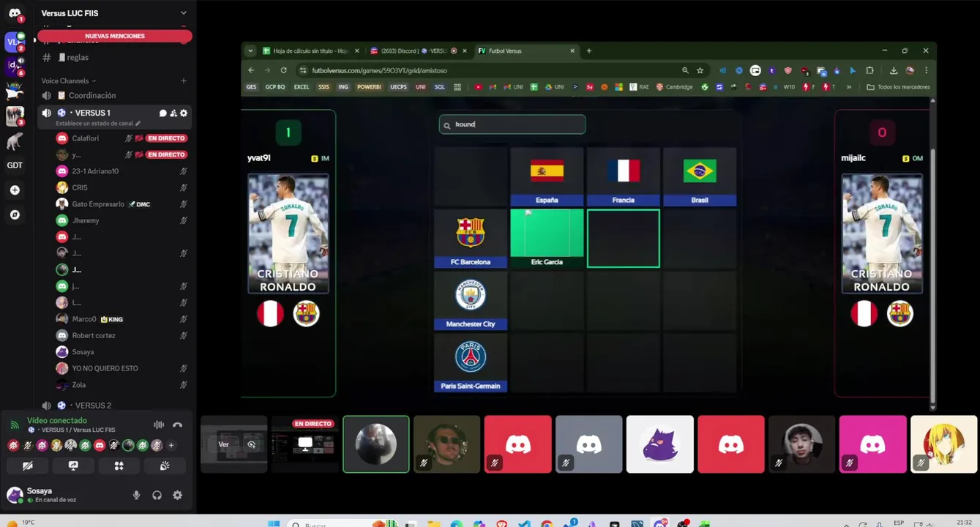
Task: Add a server with the plus icon
Action: point(15,190)
